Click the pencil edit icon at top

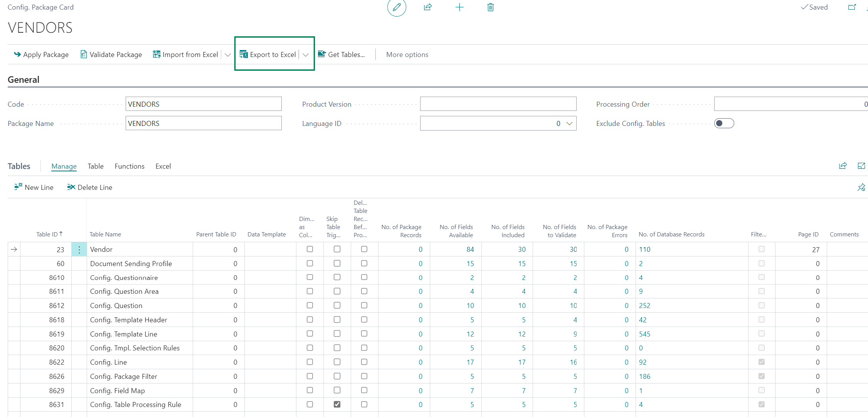[x=397, y=7]
